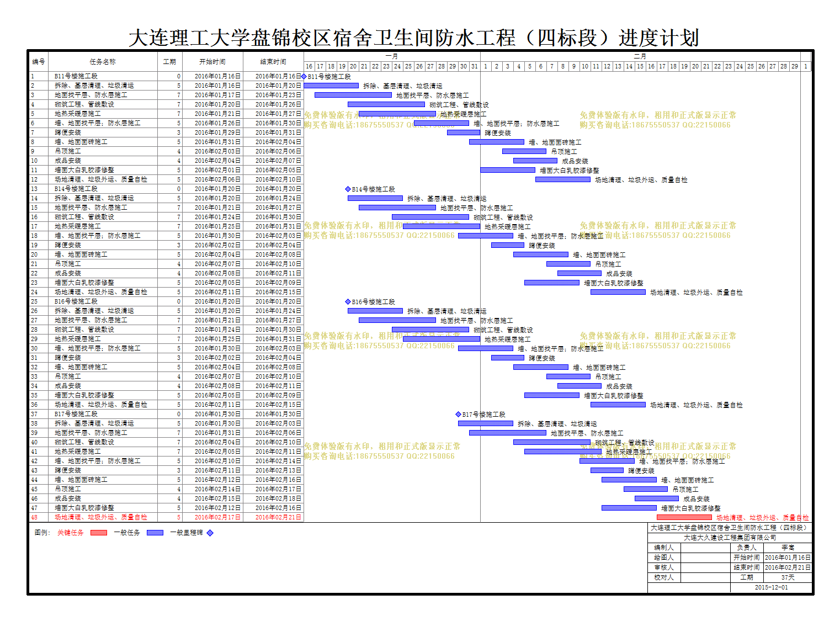The image size is (840, 621).
Task: Select the row 12 场地清理 Gantt bar
Action: click(x=563, y=179)
